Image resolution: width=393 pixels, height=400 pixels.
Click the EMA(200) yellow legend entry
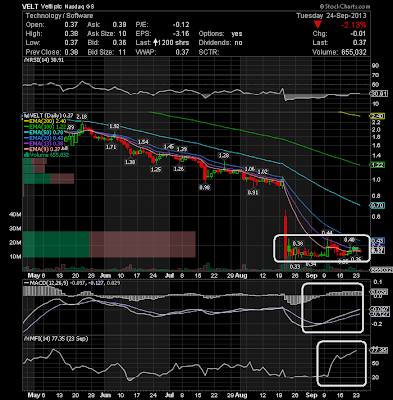(44, 121)
